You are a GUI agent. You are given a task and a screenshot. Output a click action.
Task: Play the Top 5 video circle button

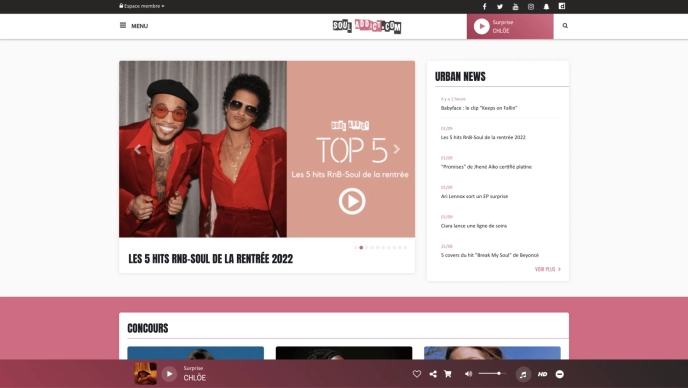point(352,201)
